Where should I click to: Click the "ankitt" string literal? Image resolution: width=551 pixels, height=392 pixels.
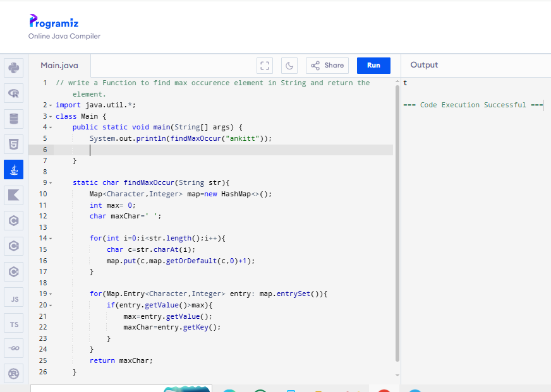click(242, 138)
